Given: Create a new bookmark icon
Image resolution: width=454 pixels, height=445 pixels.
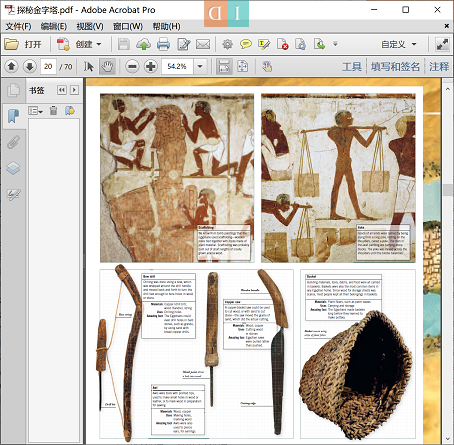Looking at the screenshot, I should pyautogui.click(x=70, y=111).
